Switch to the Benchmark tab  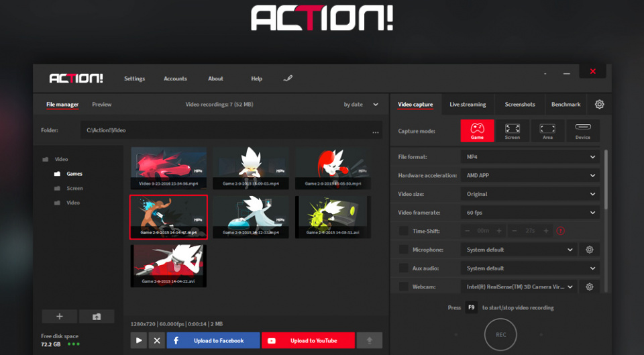(x=566, y=105)
